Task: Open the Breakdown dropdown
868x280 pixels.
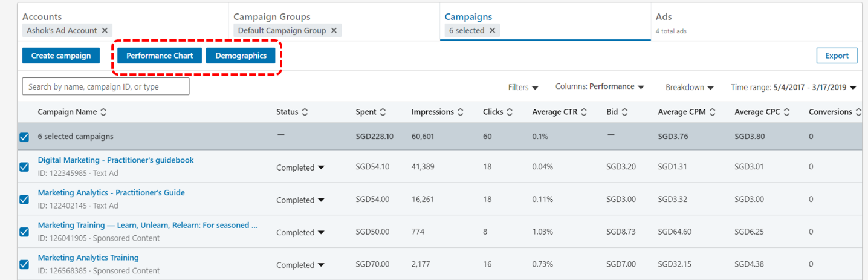Action: tap(690, 87)
